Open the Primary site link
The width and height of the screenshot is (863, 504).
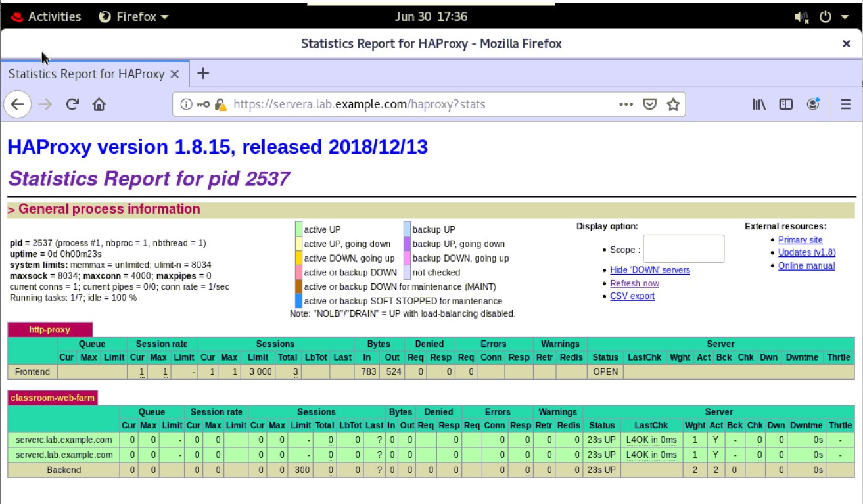pos(800,240)
